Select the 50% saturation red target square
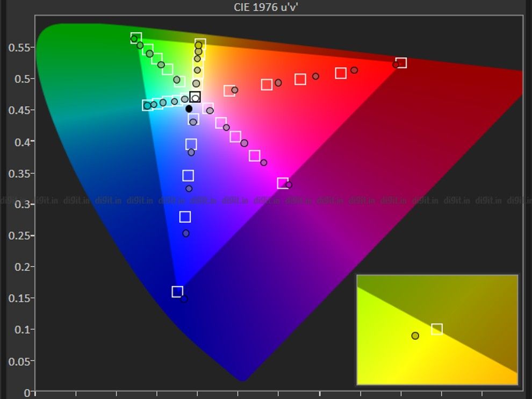532x399 pixels. click(x=300, y=79)
